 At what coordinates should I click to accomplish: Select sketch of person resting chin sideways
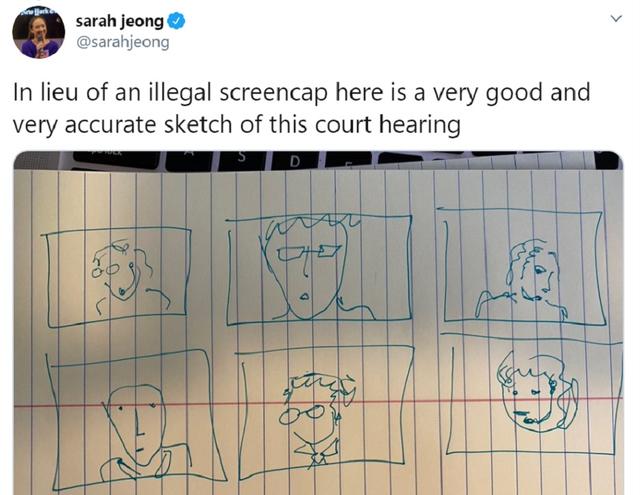coord(522,266)
